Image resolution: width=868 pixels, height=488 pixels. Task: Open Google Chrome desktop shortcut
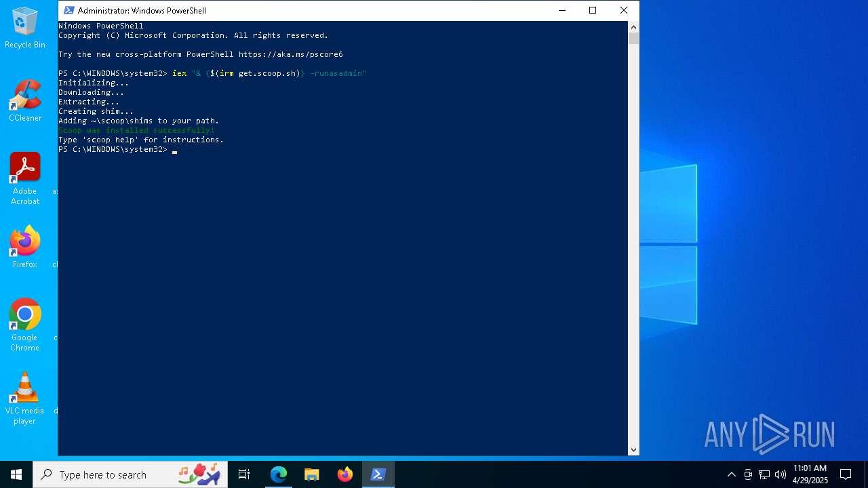[x=25, y=325]
